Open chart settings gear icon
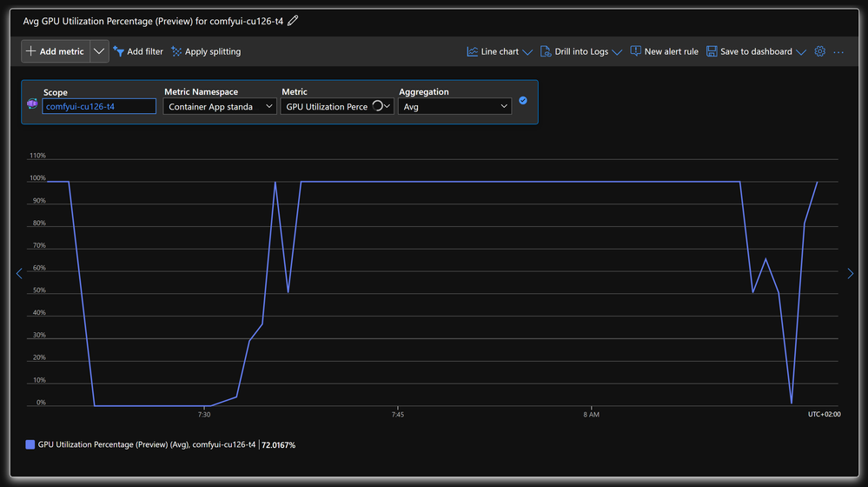Image resolution: width=868 pixels, height=487 pixels. point(820,51)
